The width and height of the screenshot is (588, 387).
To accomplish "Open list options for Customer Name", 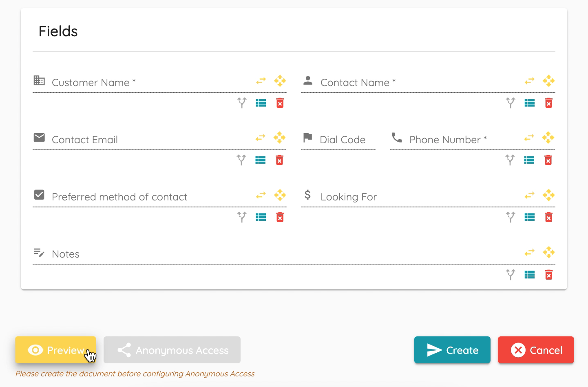I will pyautogui.click(x=261, y=103).
